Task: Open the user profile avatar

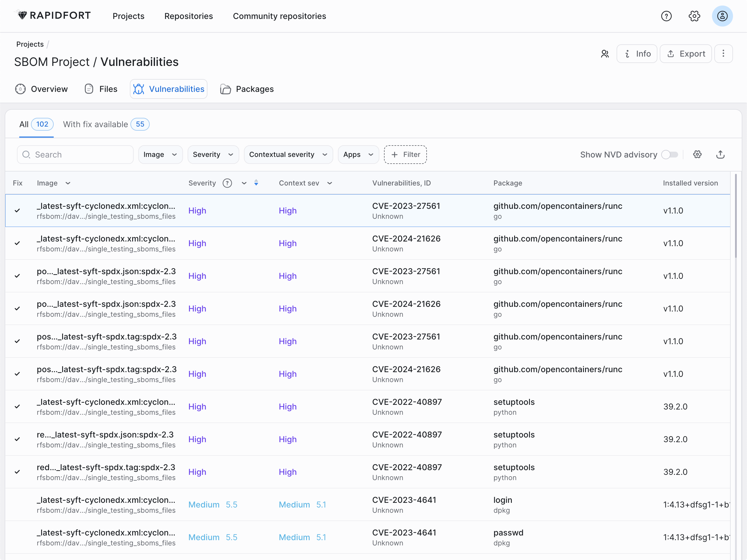Action: [722, 16]
